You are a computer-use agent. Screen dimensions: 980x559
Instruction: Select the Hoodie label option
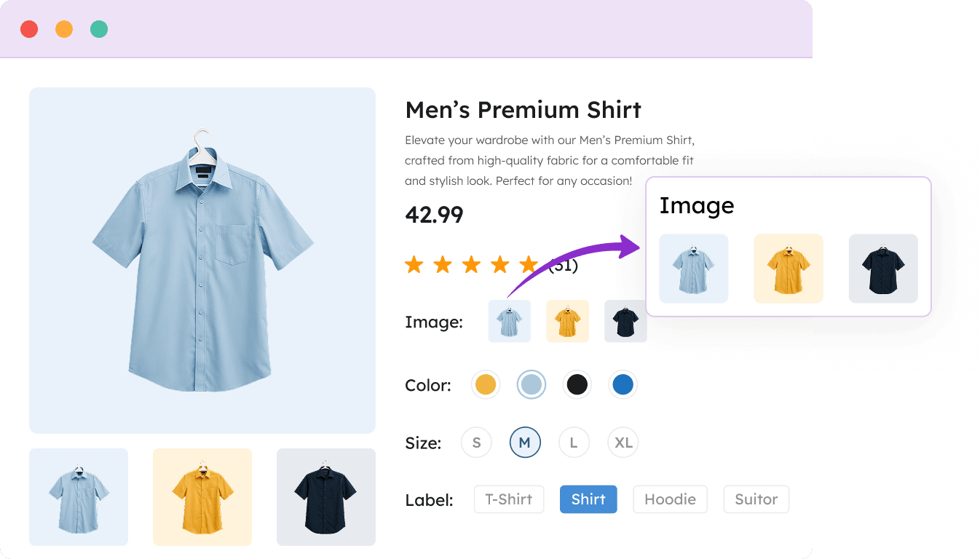pyautogui.click(x=670, y=499)
